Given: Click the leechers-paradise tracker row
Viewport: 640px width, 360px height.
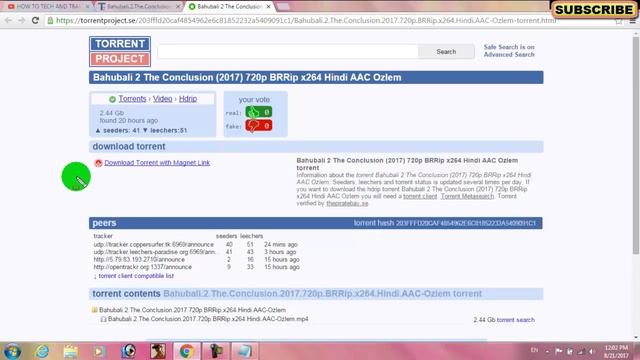Looking at the screenshot, I should pyautogui.click(x=196, y=252).
